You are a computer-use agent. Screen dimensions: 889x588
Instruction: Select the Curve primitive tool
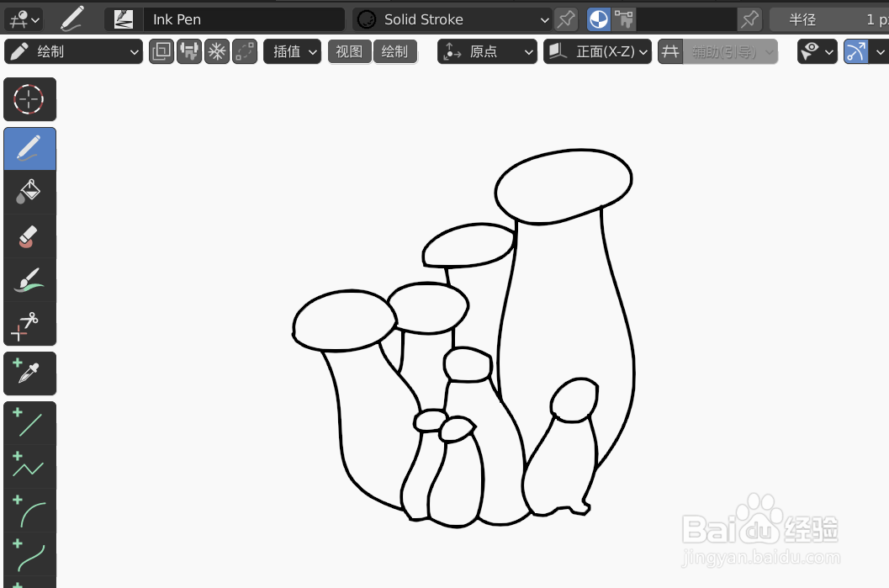click(x=29, y=557)
